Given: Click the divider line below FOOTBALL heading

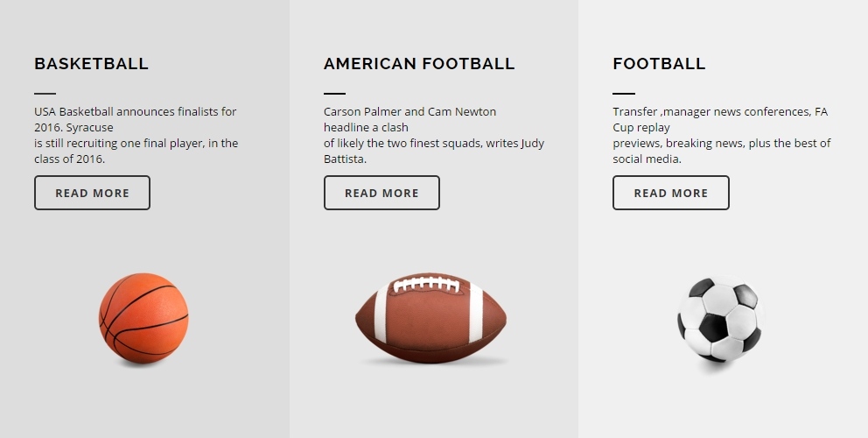Looking at the screenshot, I should pyautogui.click(x=624, y=93).
